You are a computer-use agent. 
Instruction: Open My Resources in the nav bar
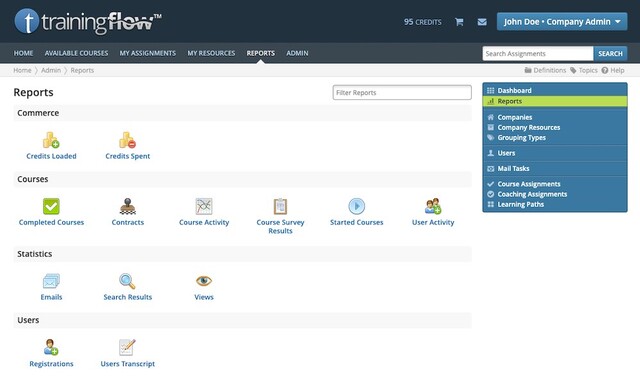coord(211,53)
